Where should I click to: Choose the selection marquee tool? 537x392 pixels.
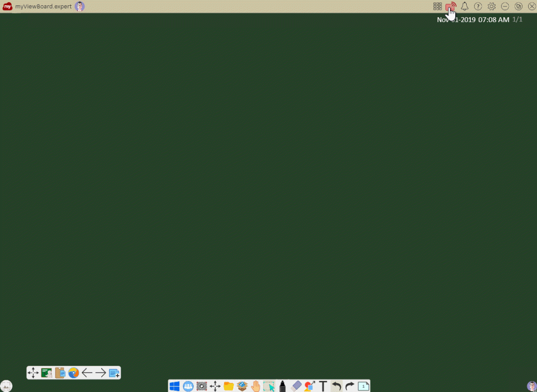pyautogui.click(x=269, y=386)
